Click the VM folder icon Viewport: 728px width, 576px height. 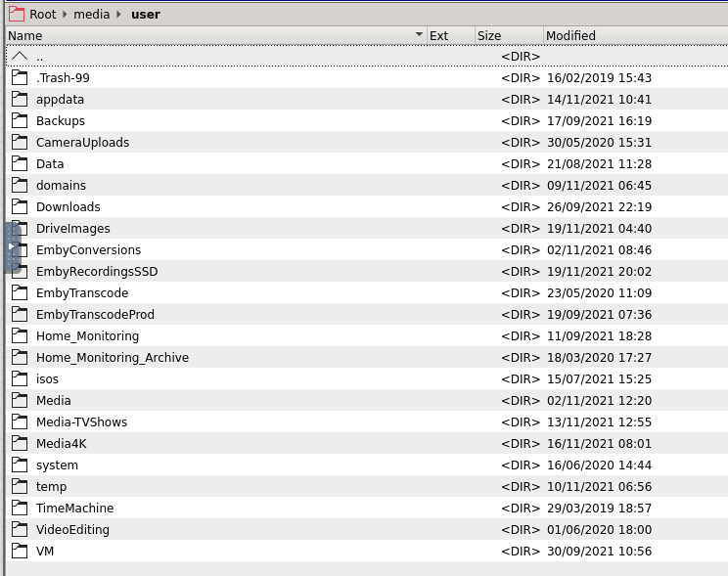click(19, 551)
